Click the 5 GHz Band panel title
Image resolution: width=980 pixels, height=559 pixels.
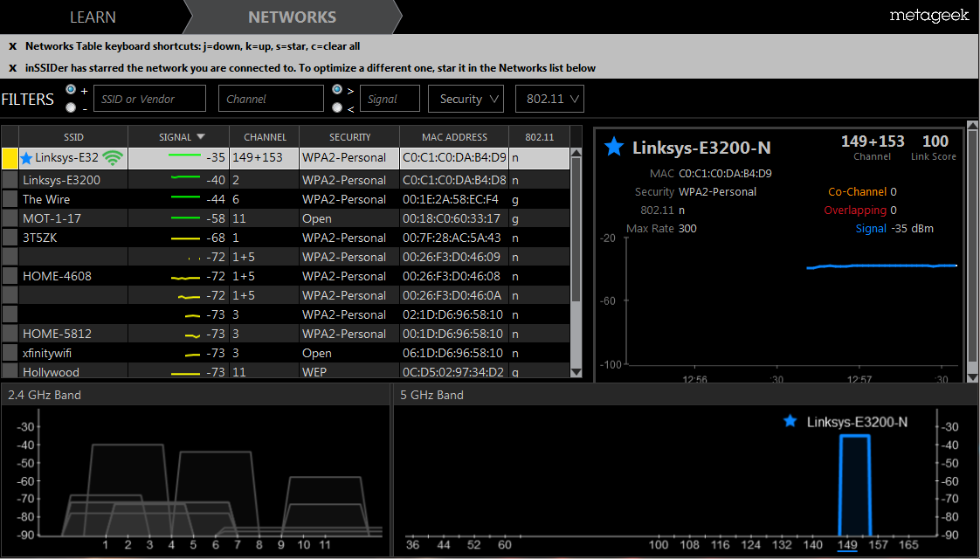(431, 395)
